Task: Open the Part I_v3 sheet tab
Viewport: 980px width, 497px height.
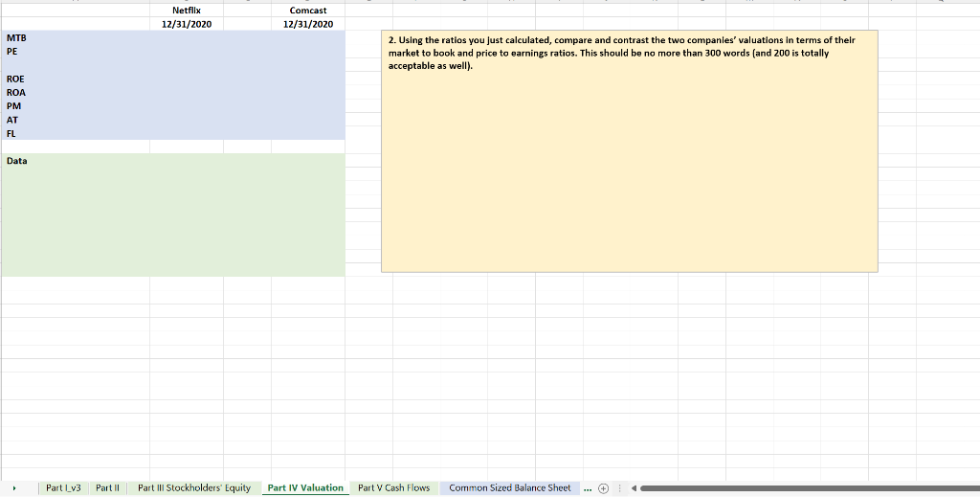Action: coord(64,488)
